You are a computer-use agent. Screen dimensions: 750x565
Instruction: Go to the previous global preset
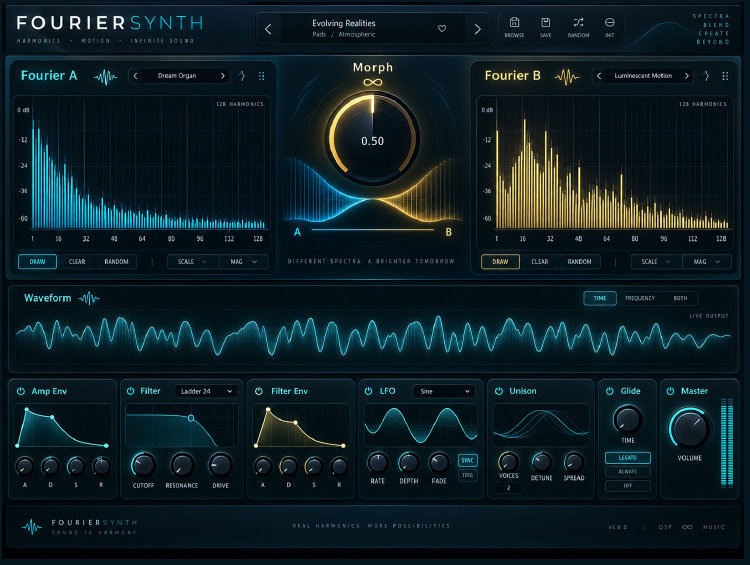268,29
